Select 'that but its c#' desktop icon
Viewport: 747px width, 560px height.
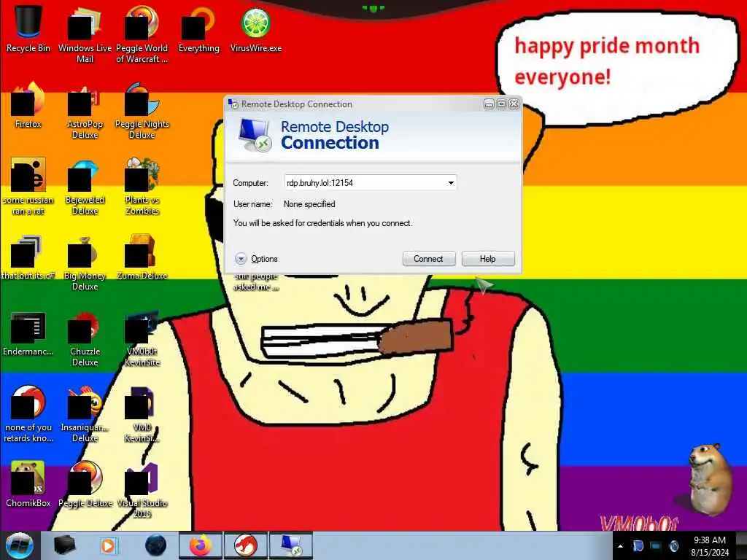pos(28,257)
